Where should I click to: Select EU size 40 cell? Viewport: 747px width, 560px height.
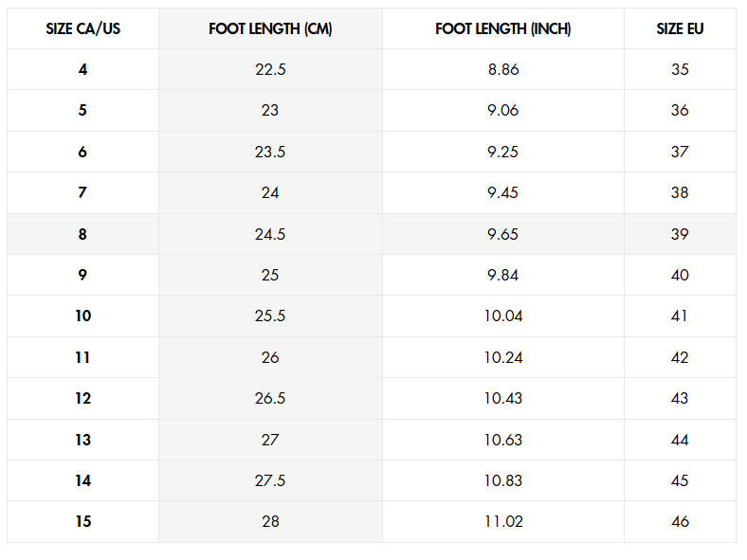tap(680, 275)
